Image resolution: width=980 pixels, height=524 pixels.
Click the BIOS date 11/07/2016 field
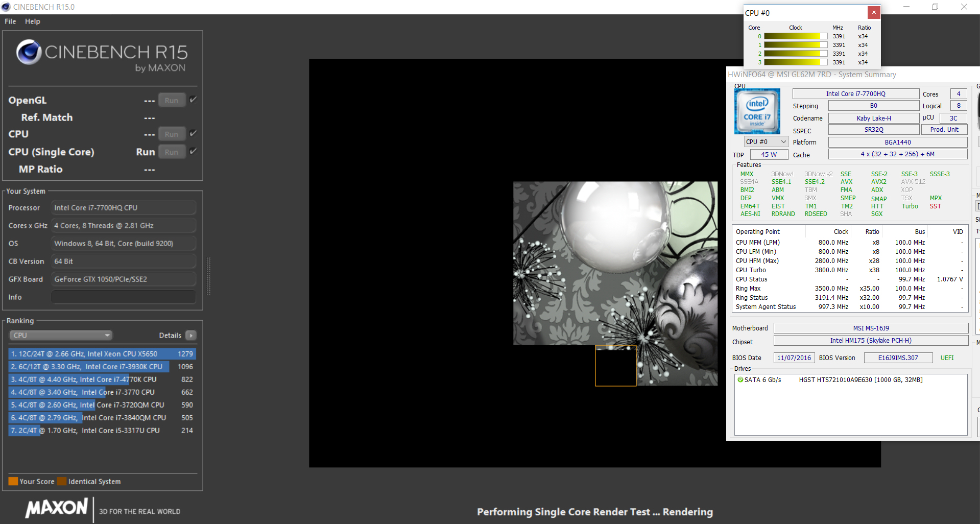(x=794, y=358)
